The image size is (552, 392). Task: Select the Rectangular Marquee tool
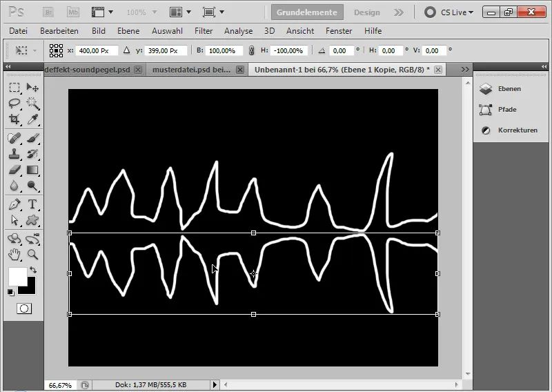14,87
